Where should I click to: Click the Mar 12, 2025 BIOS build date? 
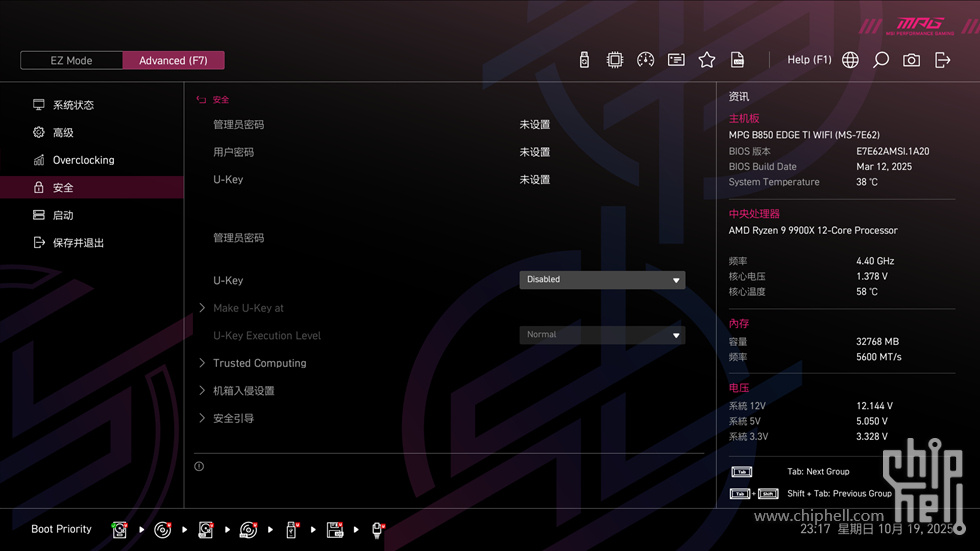point(884,167)
